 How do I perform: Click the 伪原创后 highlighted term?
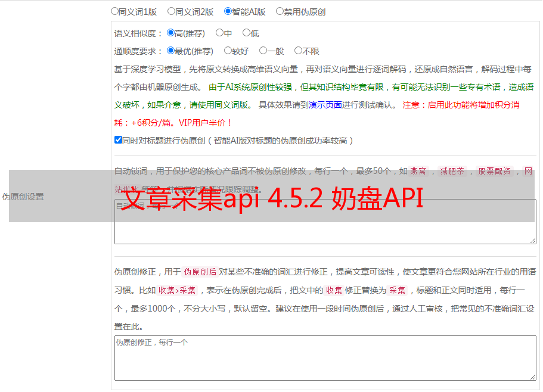[x=200, y=272]
